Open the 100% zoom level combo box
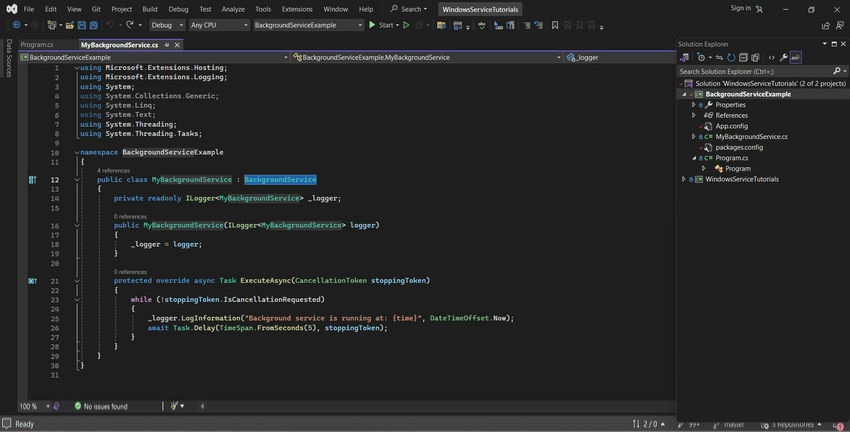This screenshot has width=850, height=432. 32,406
